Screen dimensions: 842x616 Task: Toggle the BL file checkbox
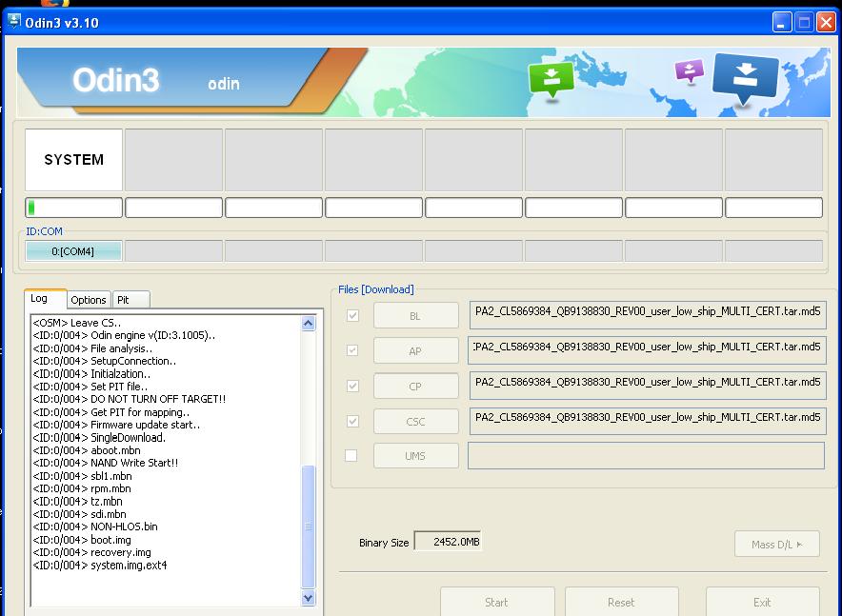[352, 315]
